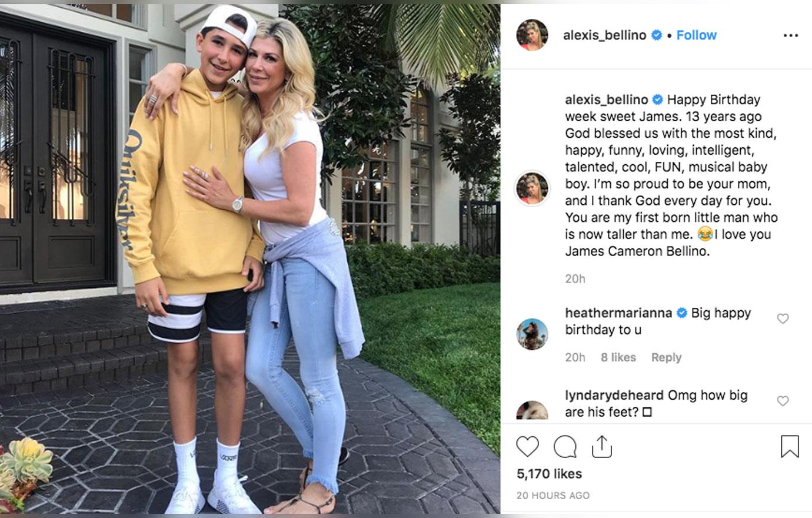Screen dimensions: 812x518
Task: Share the post using the share icon
Action: point(602,447)
